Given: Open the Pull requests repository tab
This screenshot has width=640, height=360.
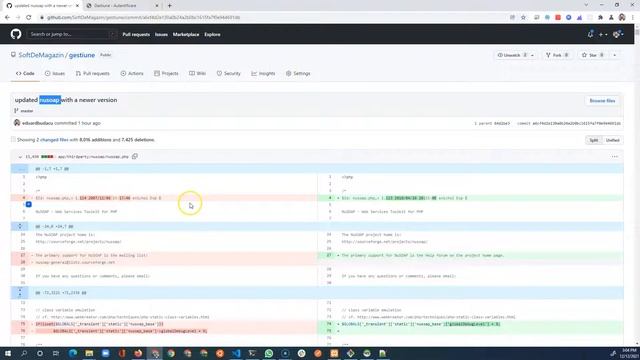Looking at the screenshot, I should tap(93, 73).
